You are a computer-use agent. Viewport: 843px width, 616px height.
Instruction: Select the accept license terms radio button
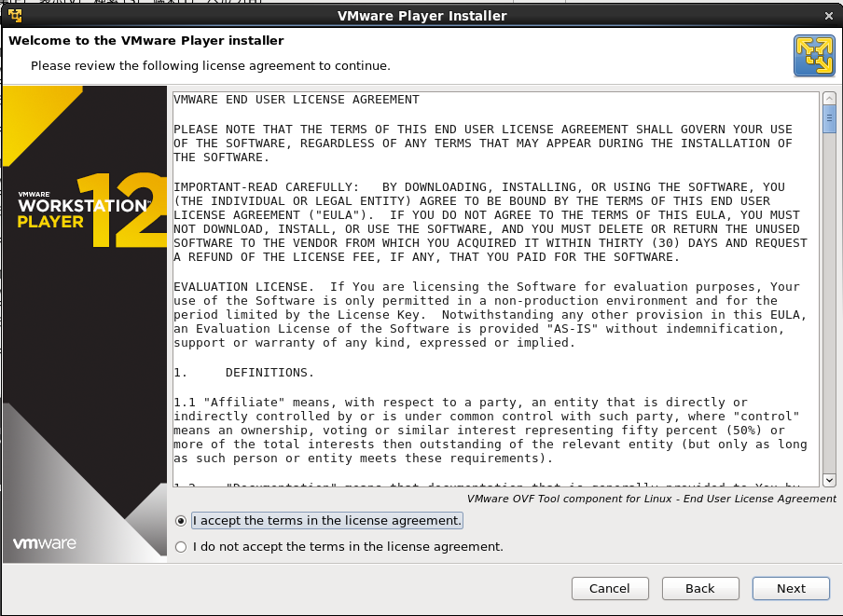pos(181,521)
